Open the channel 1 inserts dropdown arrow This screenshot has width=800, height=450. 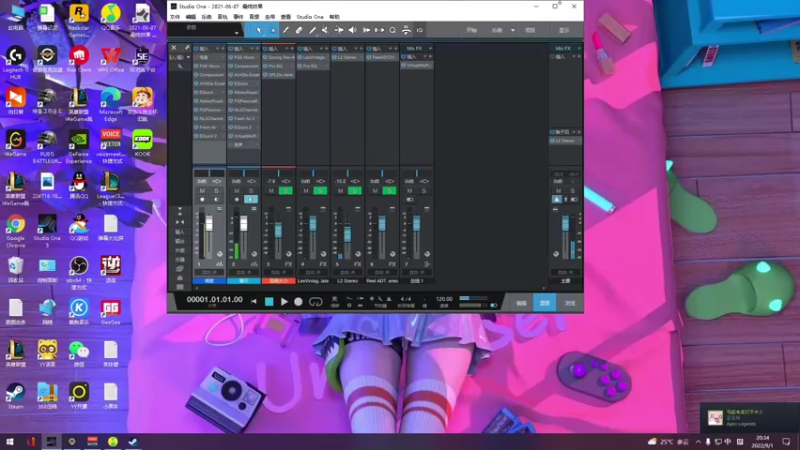pos(218,48)
